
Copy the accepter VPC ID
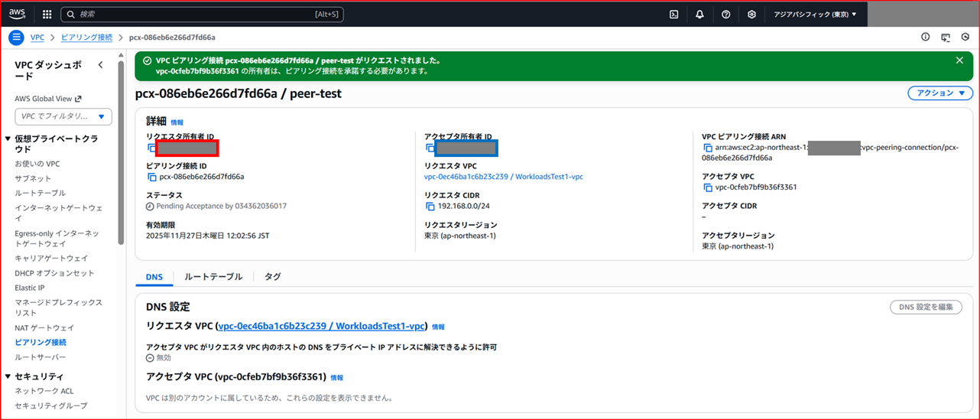click(708, 187)
